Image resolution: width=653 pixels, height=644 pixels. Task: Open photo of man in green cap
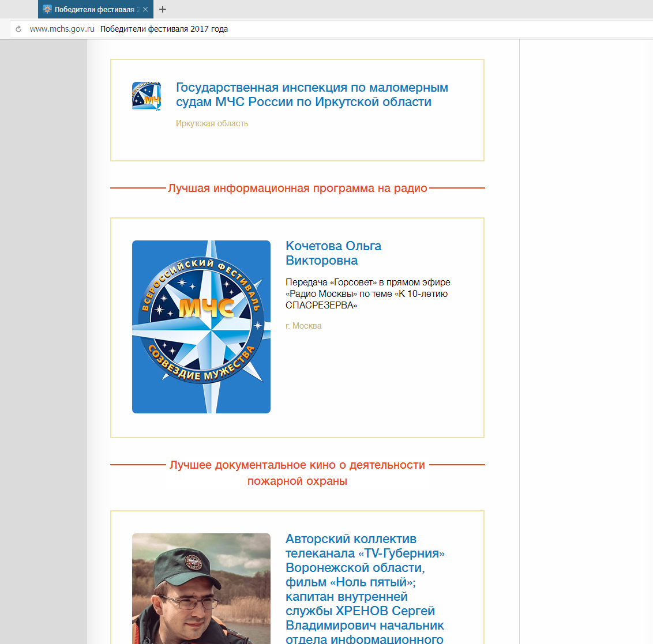pyautogui.click(x=201, y=588)
